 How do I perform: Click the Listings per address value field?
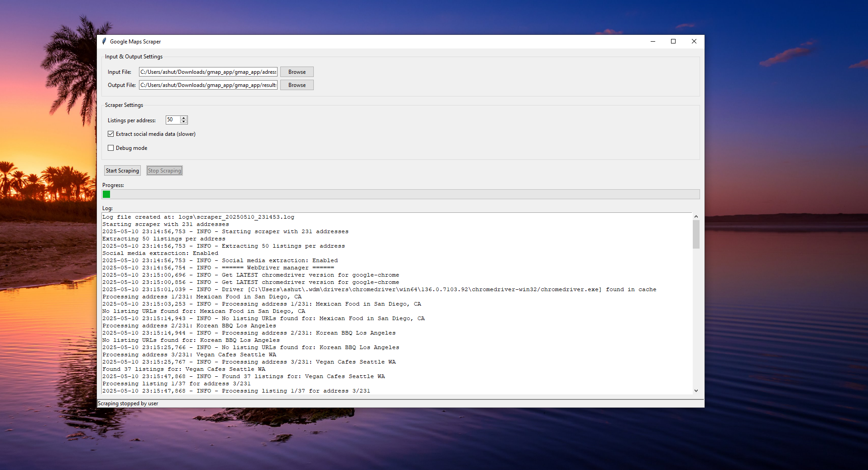click(173, 120)
